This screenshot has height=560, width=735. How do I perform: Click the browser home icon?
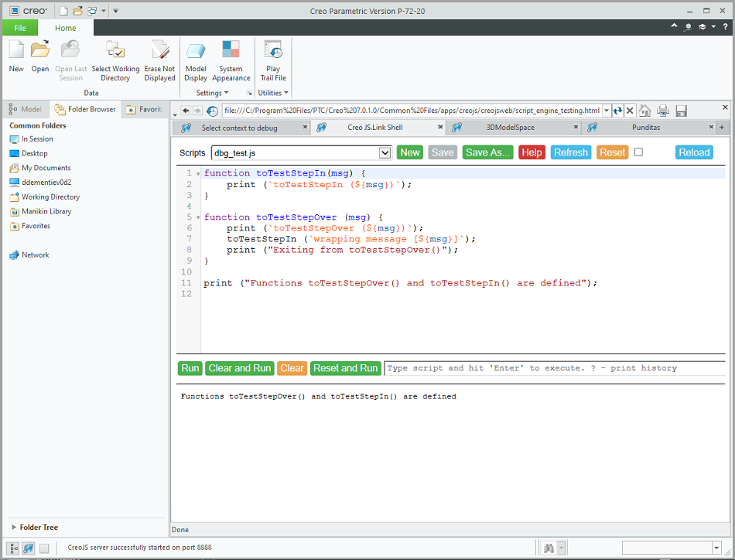(x=644, y=111)
